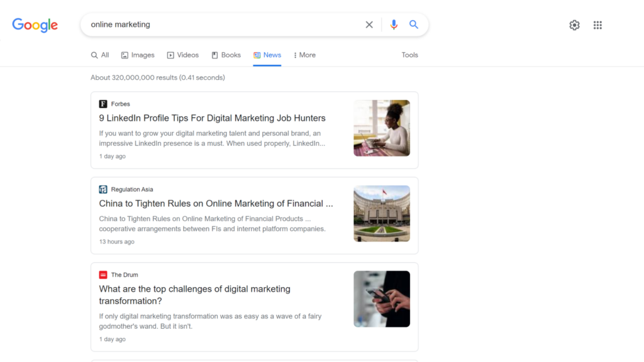This screenshot has width=644, height=362.
Task: Click The Drum favicon
Action: coord(103,275)
